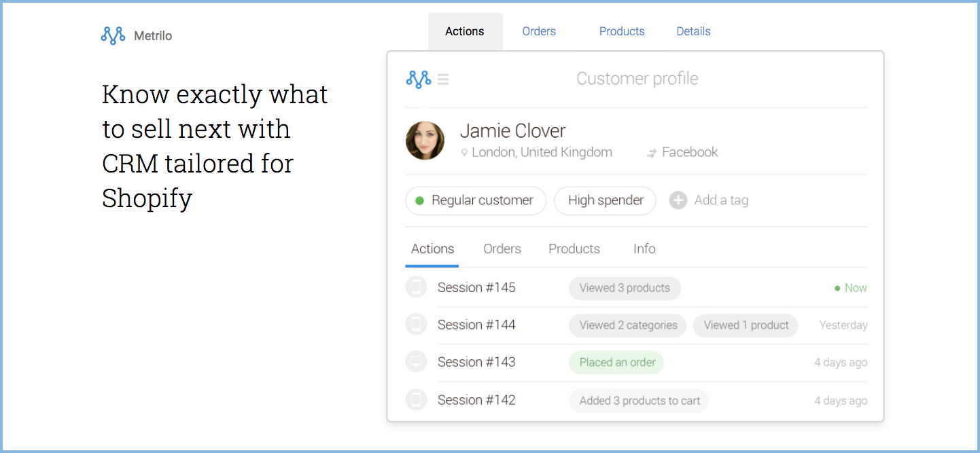Click the Viewed 2 categories badge

click(628, 325)
